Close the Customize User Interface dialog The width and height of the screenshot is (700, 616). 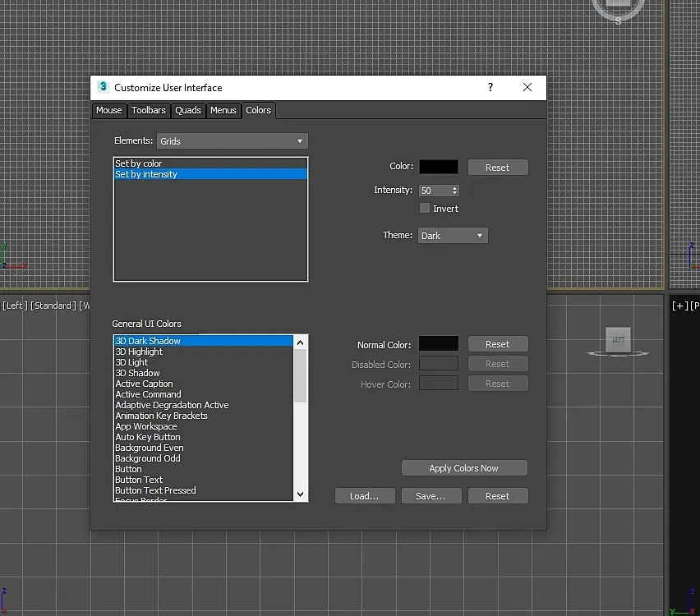pyautogui.click(x=527, y=88)
